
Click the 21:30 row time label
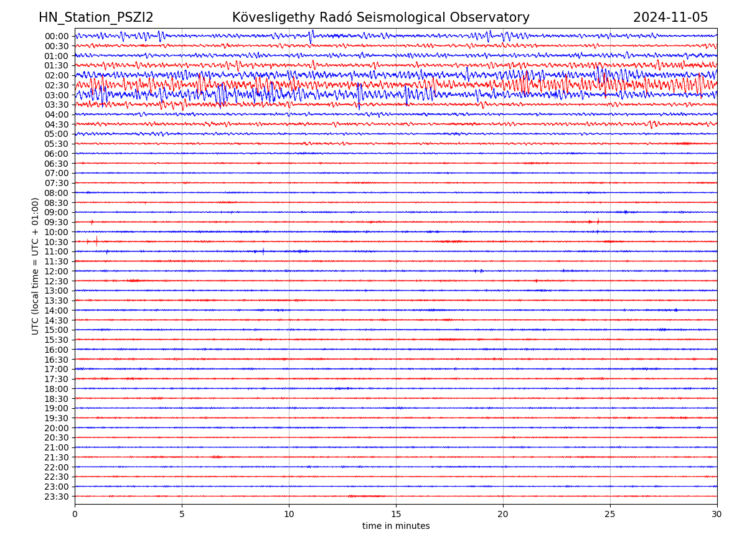(56, 457)
